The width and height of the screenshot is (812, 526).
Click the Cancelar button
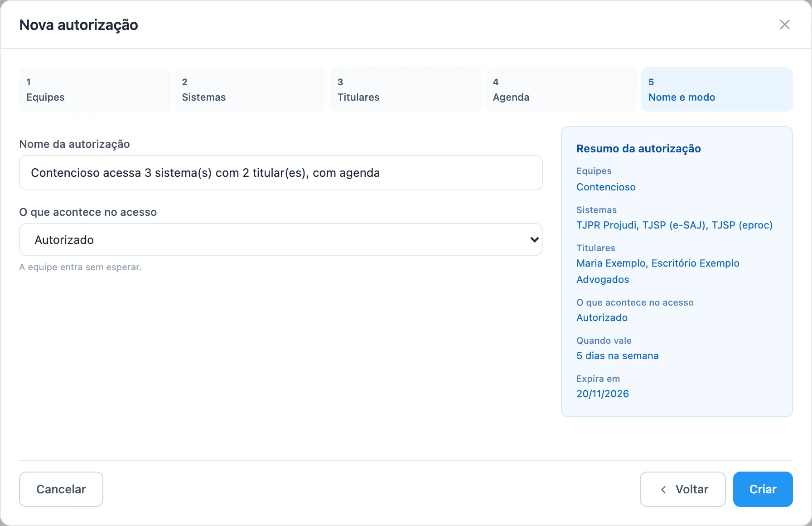click(61, 489)
